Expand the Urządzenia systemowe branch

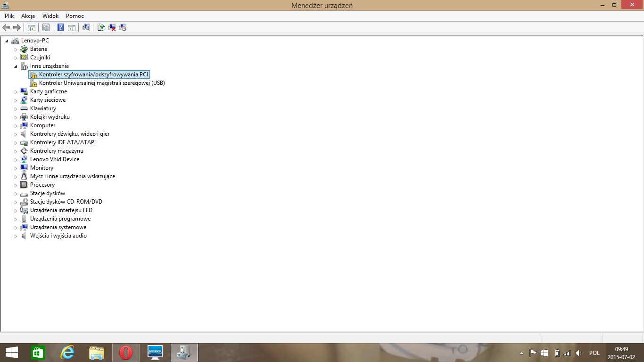(x=16, y=227)
